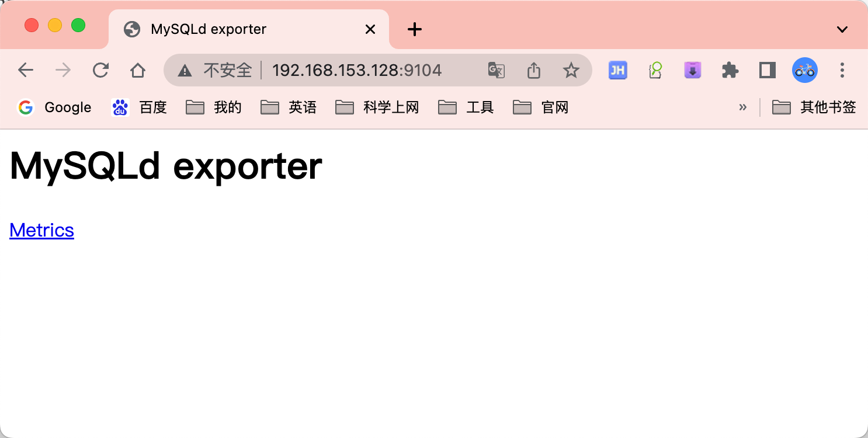
Task: Share this page using the share icon
Action: click(x=533, y=71)
